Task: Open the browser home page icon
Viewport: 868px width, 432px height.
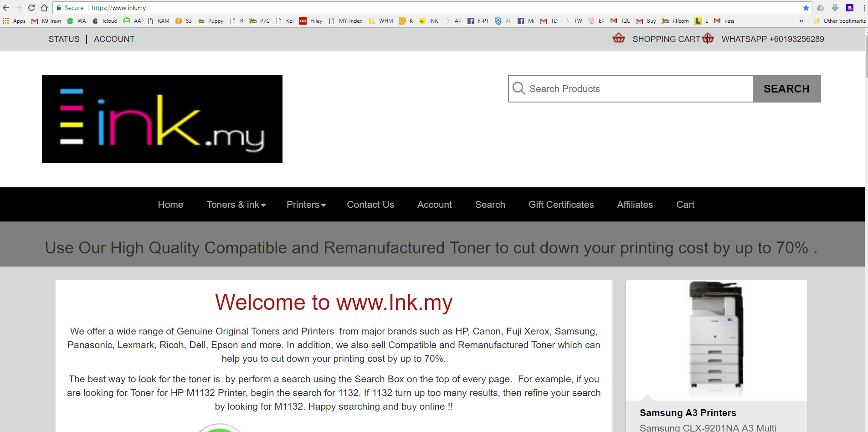Action: tap(44, 8)
